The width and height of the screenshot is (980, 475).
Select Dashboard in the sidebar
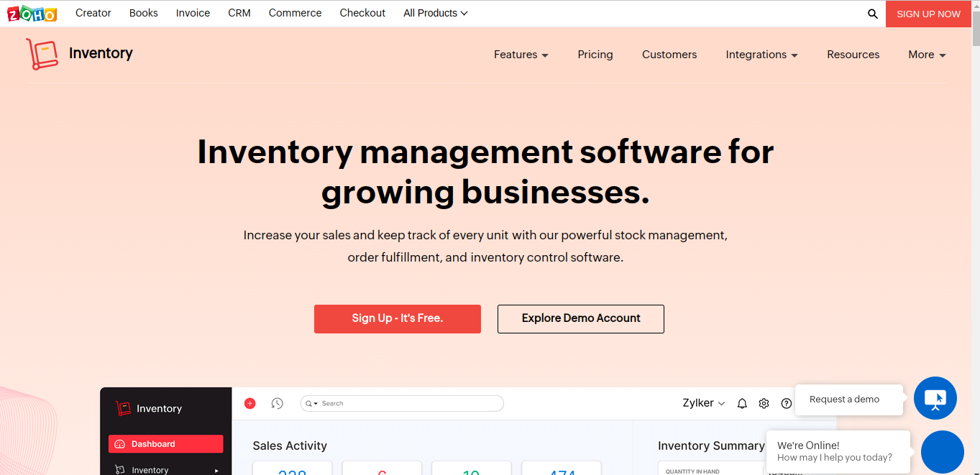coord(166,444)
